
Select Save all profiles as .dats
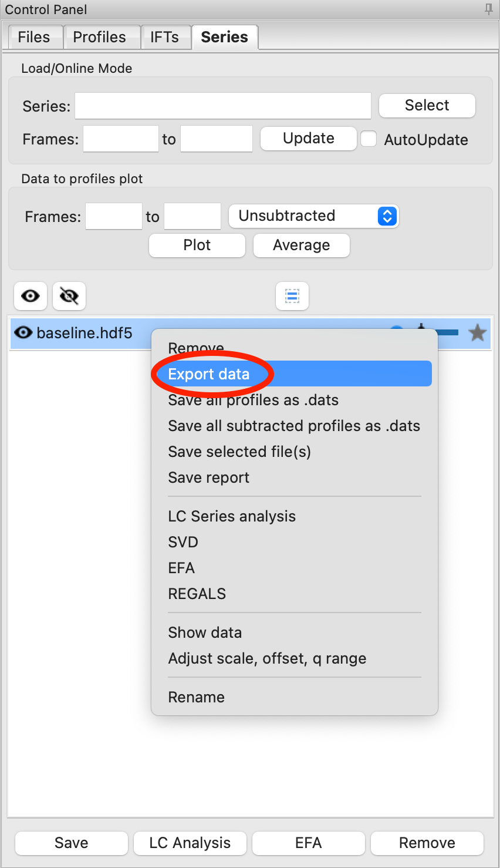pos(253,400)
